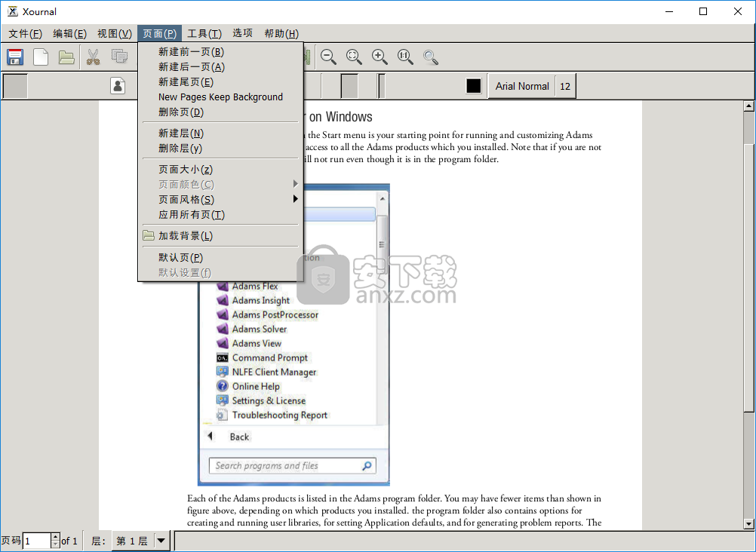Viewport: 756px width, 552px height.
Task: Zoom in with the plus magnifier
Action: pyautogui.click(x=380, y=57)
